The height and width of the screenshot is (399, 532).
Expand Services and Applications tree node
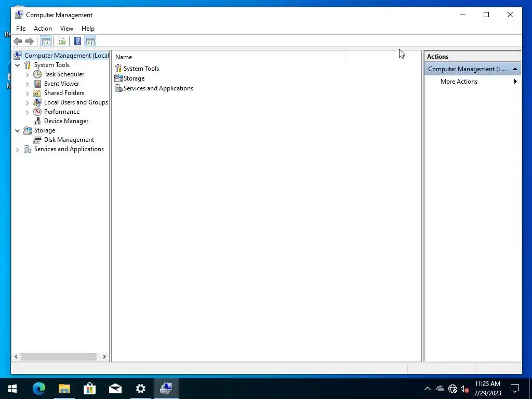click(x=17, y=149)
